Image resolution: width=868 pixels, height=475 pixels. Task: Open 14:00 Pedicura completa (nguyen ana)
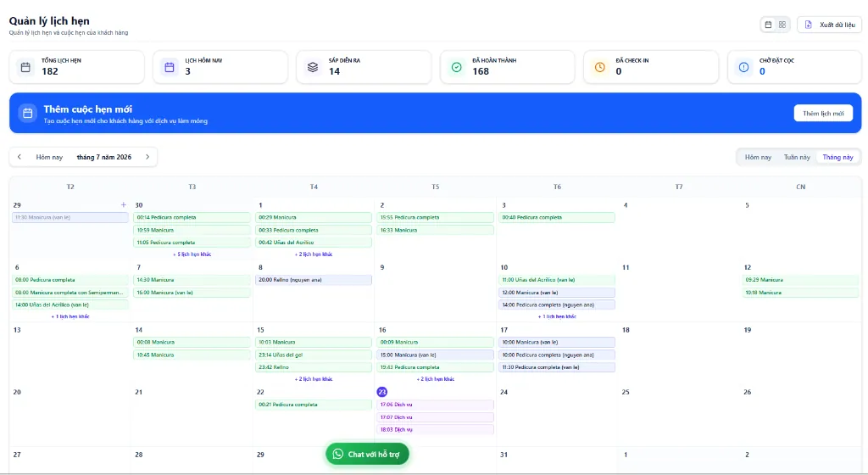pos(557,305)
